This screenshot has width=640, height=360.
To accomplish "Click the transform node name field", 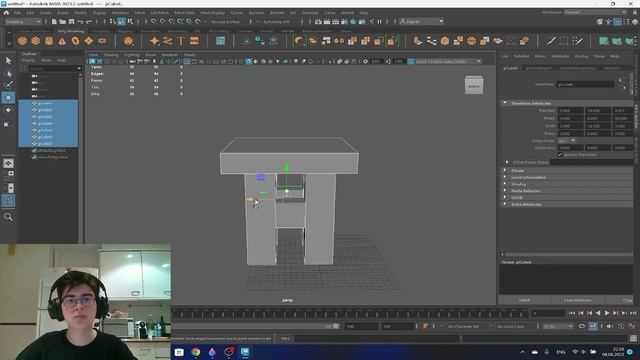I will (585, 84).
